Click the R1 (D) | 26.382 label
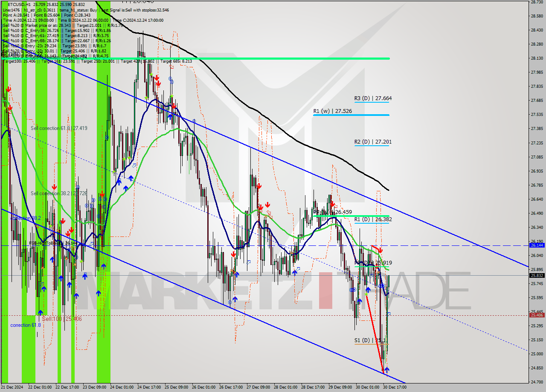Viewport: 546px width, 392px height. (x=373, y=219)
